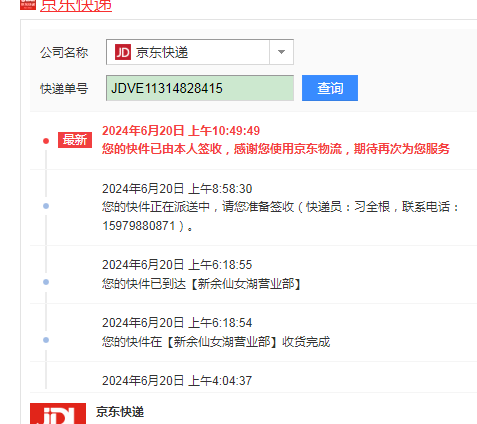This screenshot has height=424, width=477.
Task: Click the red JD logo icon in the company dropdown
Action: (x=123, y=52)
